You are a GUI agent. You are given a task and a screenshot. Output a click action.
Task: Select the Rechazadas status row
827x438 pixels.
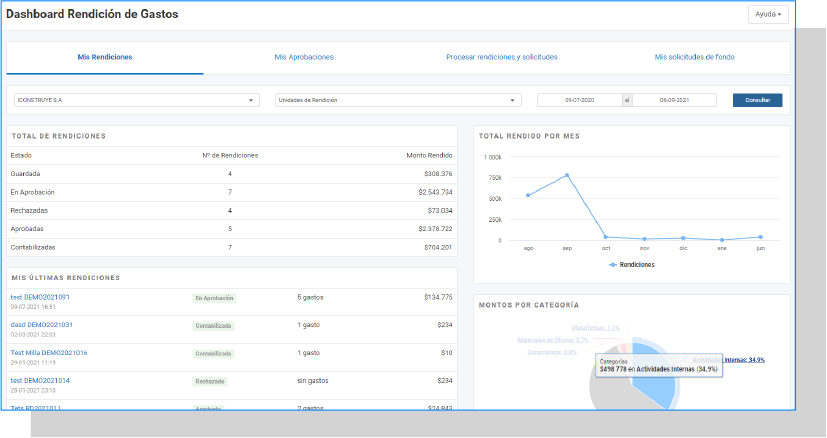232,211
